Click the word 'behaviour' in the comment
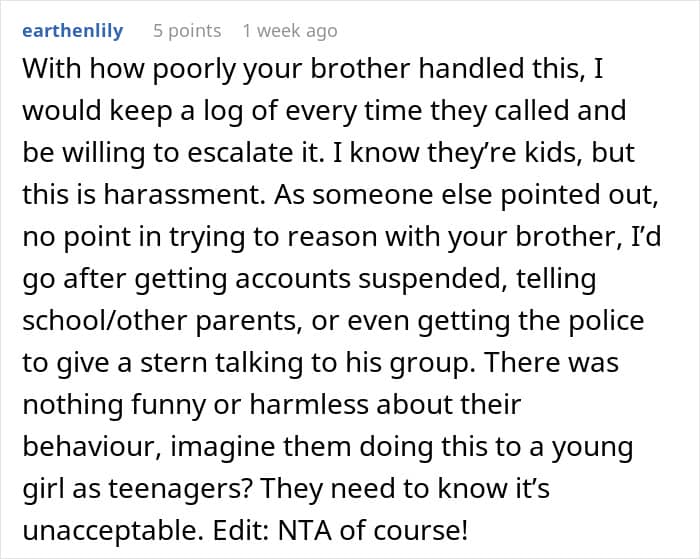This screenshot has width=700, height=559. tap(93, 447)
